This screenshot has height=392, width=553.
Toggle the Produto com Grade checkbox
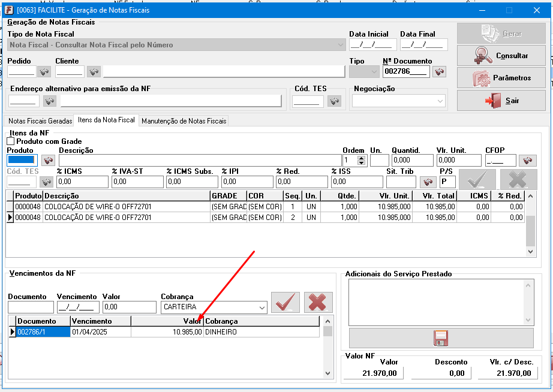coord(11,141)
